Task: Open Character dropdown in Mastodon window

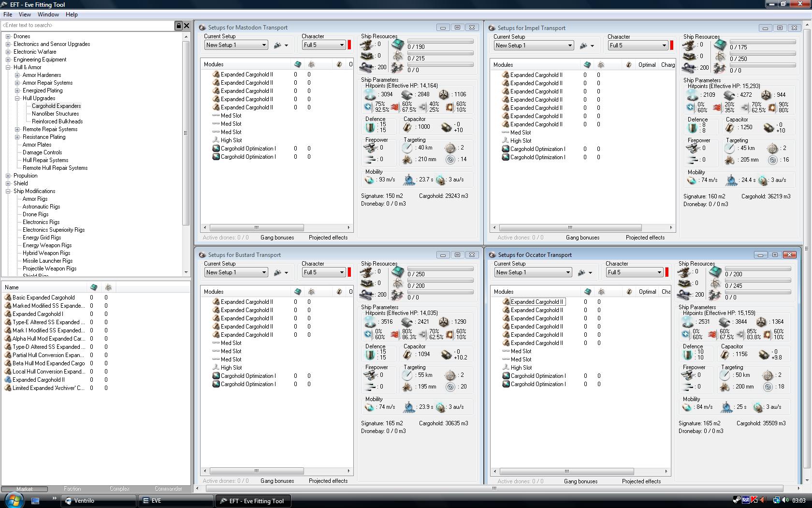Action: (x=324, y=45)
